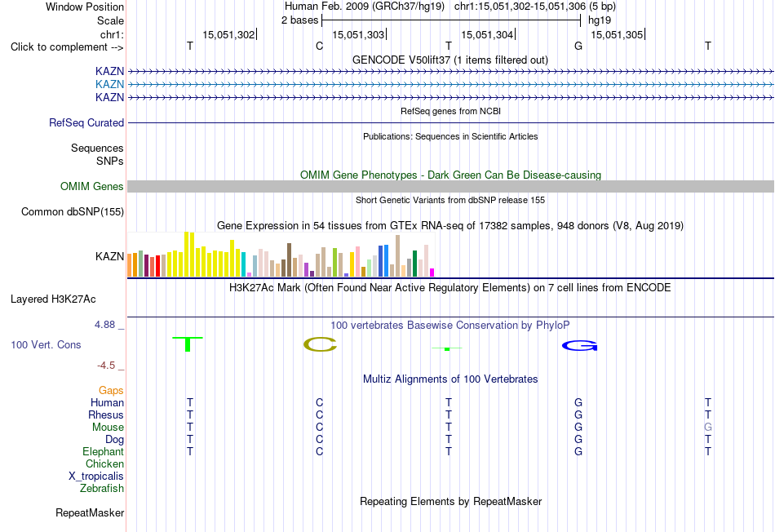Select the genome position header 'Human Feb. 2009 (GRCh37/hg19)'
775x532 pixels.
[x=365, y=7]
